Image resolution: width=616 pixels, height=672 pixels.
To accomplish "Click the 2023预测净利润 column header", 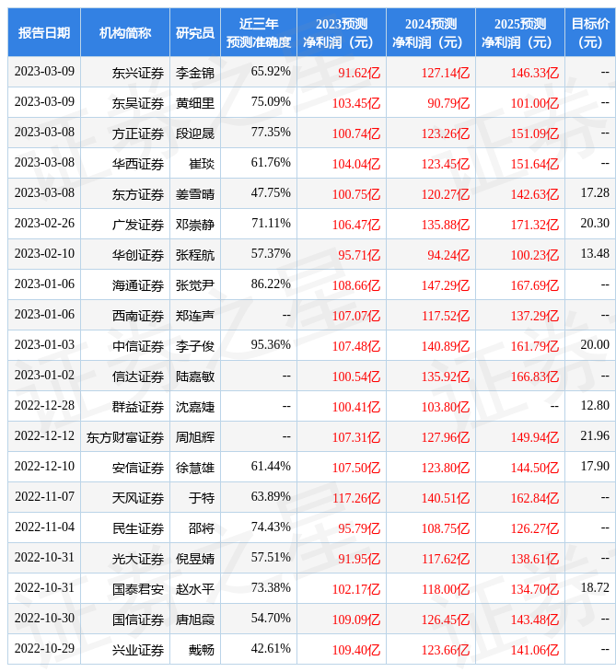I will pos(342,32).
